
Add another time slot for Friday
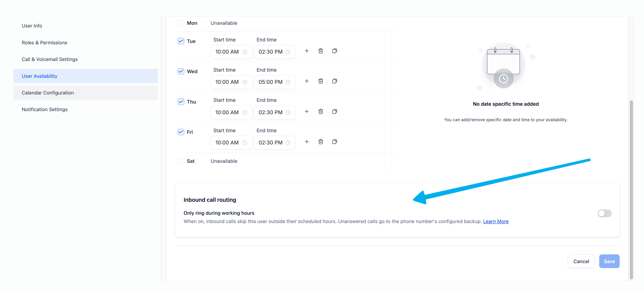point(307,142)
